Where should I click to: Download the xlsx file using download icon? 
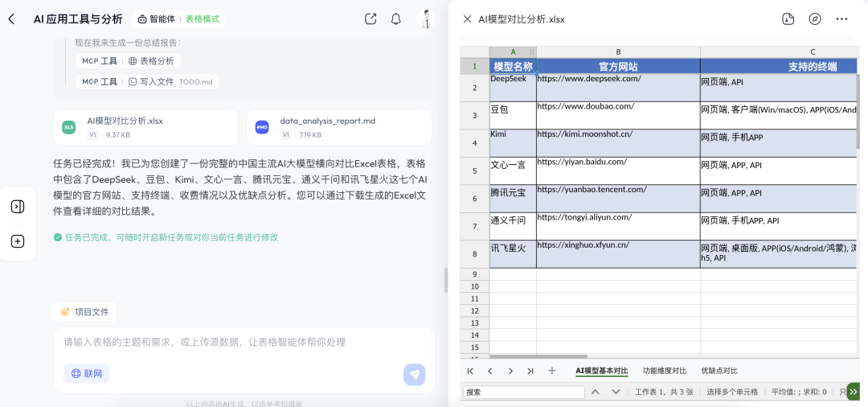tap(788, 18)
